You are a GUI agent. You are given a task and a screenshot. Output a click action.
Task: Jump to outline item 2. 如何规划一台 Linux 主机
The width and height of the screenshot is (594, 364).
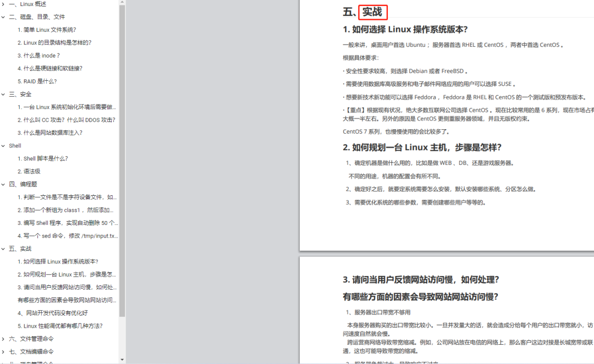(67, 274)
